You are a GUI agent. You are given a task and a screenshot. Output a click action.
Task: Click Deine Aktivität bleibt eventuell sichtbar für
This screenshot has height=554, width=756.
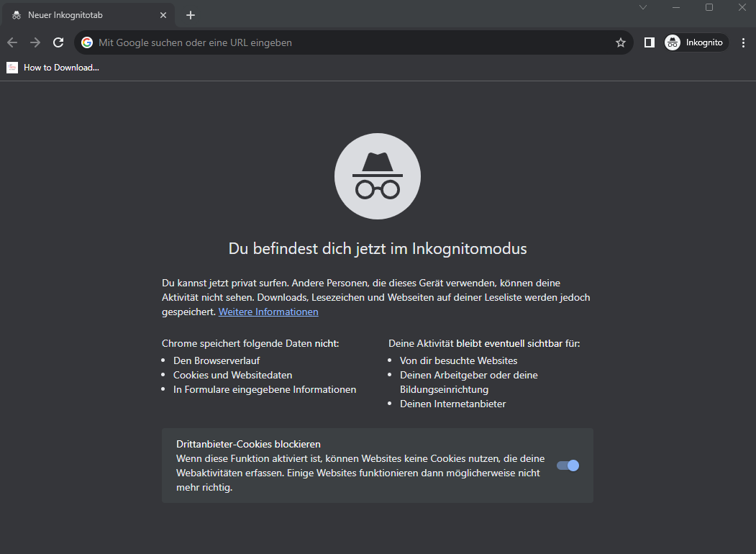coord(484,343)
